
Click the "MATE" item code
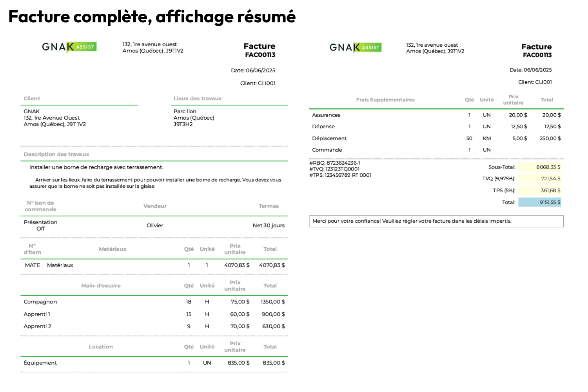tap(33, 265)
